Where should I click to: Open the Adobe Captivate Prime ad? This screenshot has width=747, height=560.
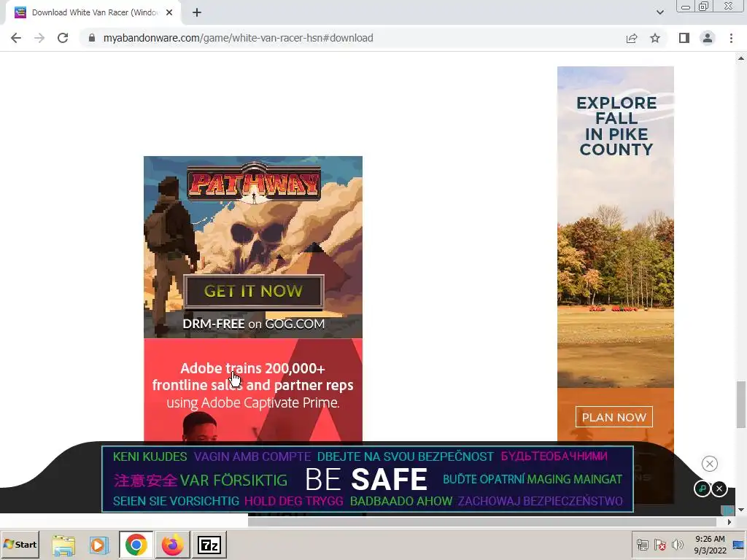tap(253, 391)
